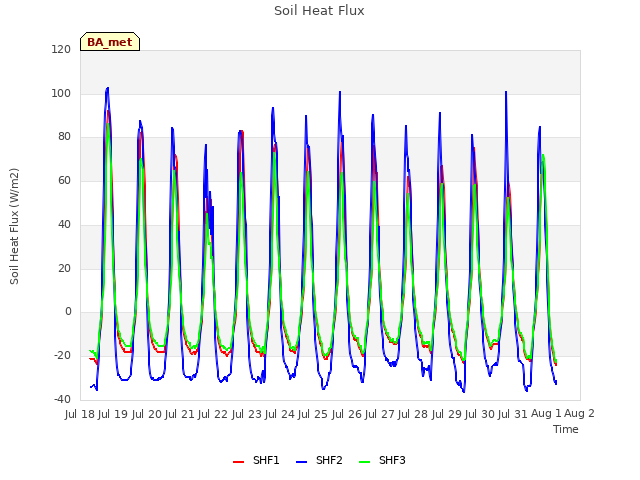Click the Jul 24 x-axis label
Screen dimensions: 640x480
pos(280,414)
